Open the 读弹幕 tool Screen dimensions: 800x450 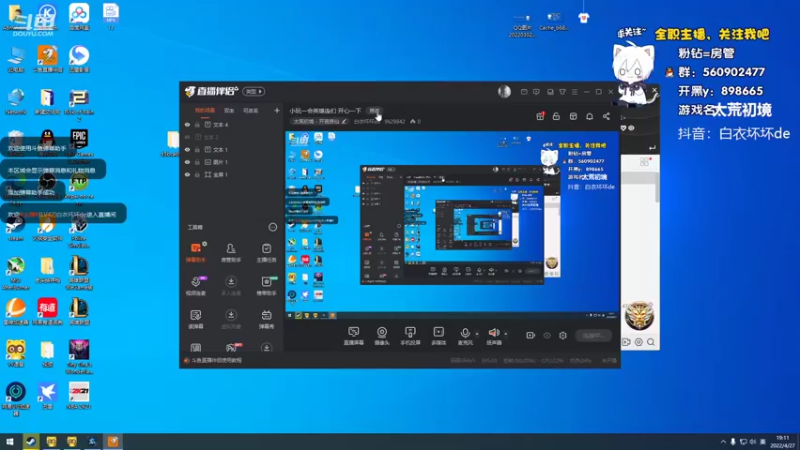pyautogui.click(x=196, y=319)
